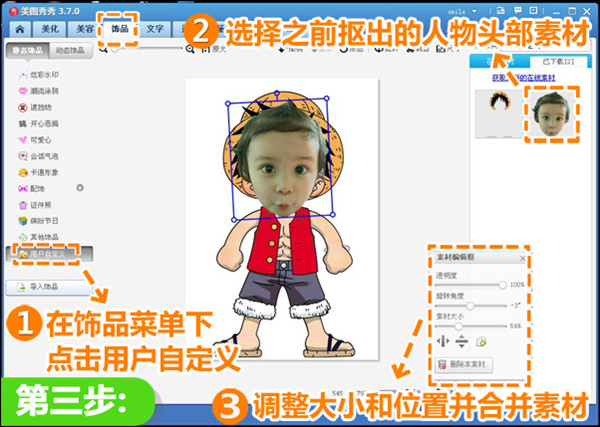
Task: Click the child head material on canvas
Action: 281,161
